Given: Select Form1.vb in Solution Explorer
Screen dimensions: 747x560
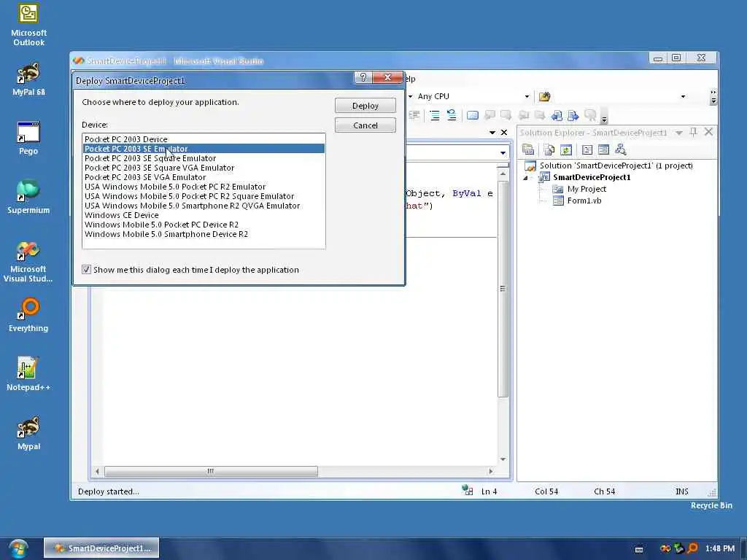Looking at the screenshot, I should pyautogui.click(x=584, y=201).
